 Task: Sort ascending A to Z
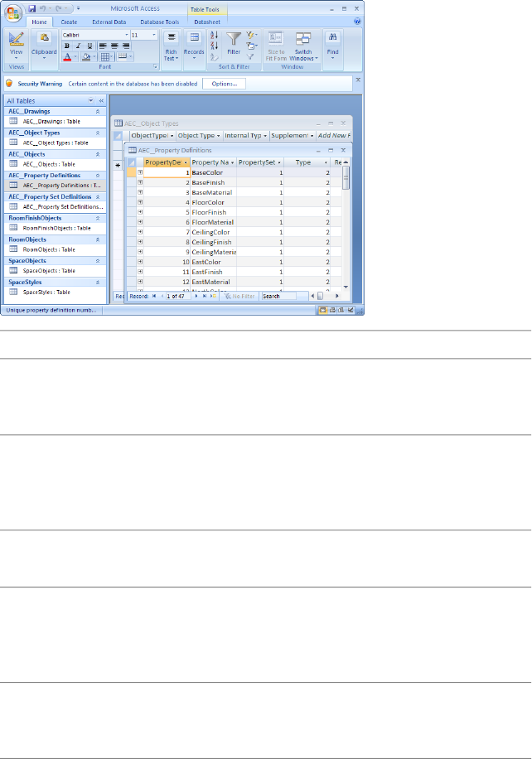[214, 35]
